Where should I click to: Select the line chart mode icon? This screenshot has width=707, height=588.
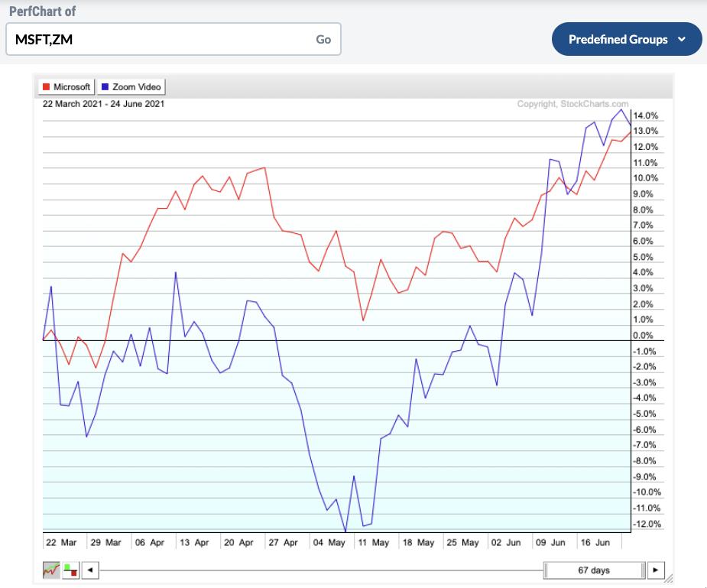(51, 570)
